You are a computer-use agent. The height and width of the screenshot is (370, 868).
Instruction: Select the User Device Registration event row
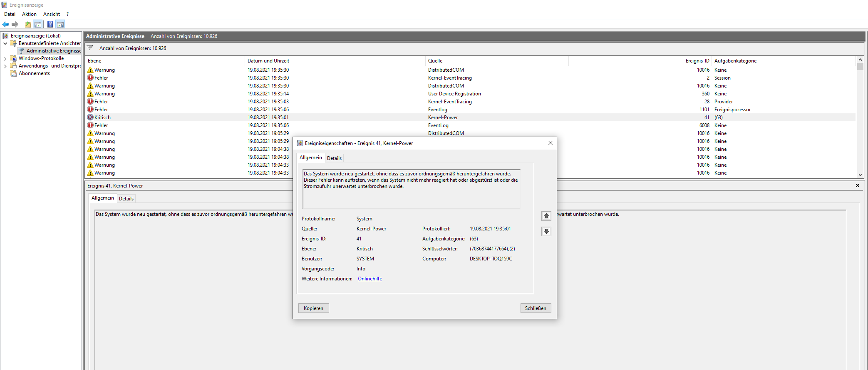tap(471, 94)
